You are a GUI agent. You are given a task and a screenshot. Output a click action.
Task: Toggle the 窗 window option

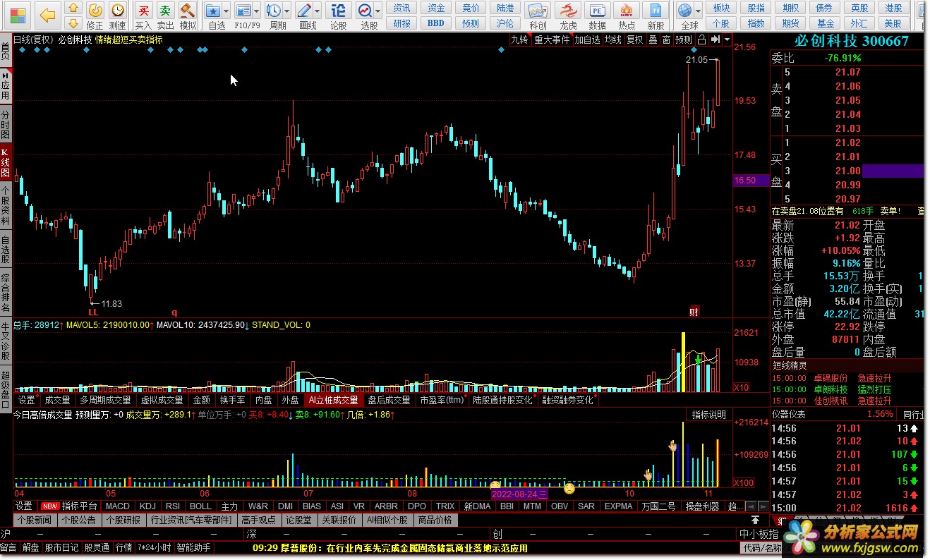click(666, 39)
